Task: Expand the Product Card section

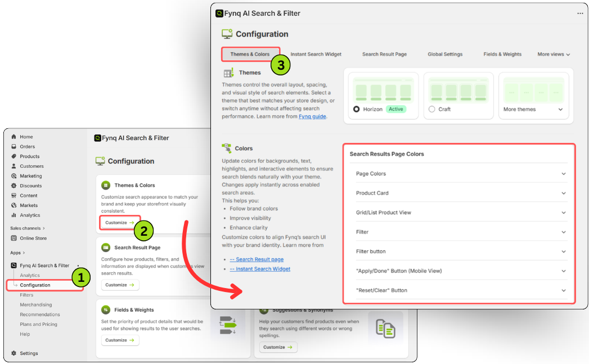Action: click(461, 193)
